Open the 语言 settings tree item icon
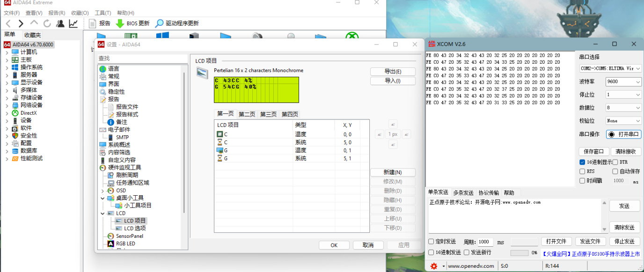644x272 pixels. (103, 69)
